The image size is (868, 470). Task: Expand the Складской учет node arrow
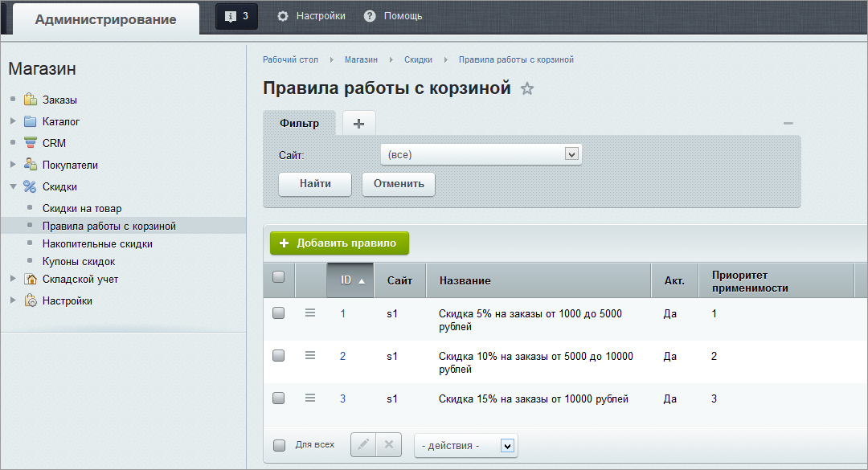14,279
